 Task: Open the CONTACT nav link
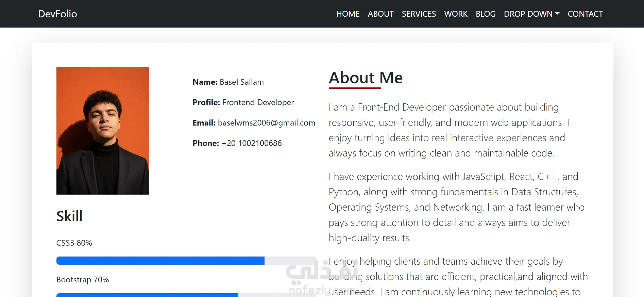tap(585, 14)
